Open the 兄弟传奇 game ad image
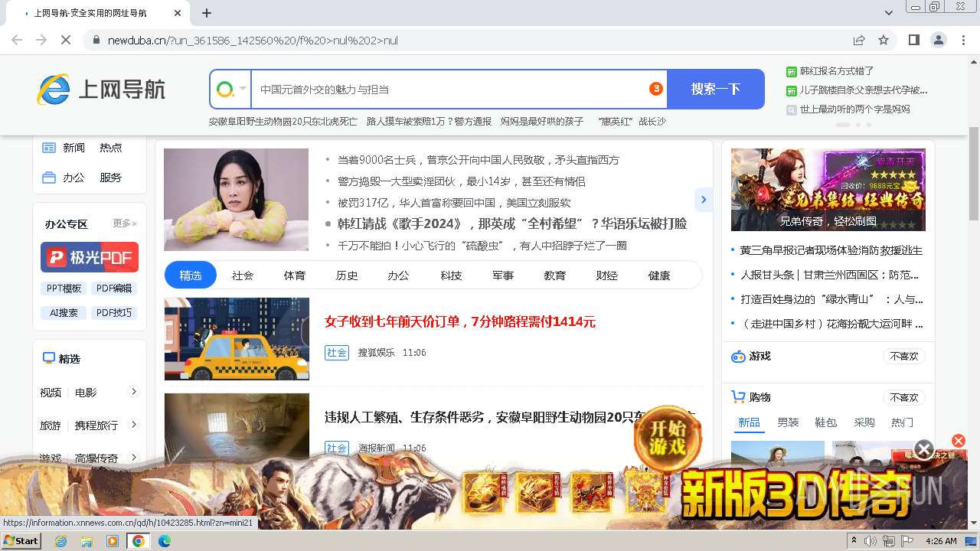 click(x=828, y=189)
